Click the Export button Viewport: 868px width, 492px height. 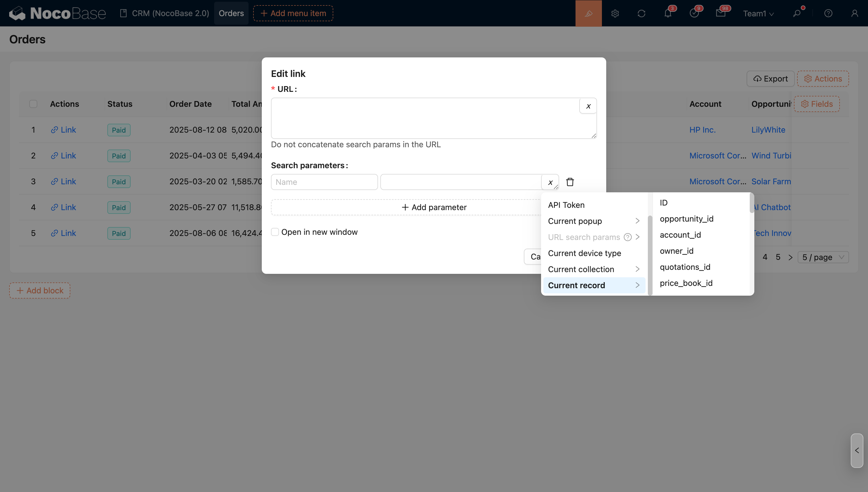770,79
